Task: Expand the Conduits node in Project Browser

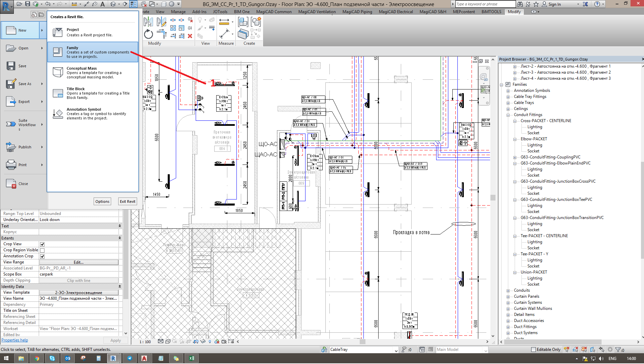Action: coord(508,290)
